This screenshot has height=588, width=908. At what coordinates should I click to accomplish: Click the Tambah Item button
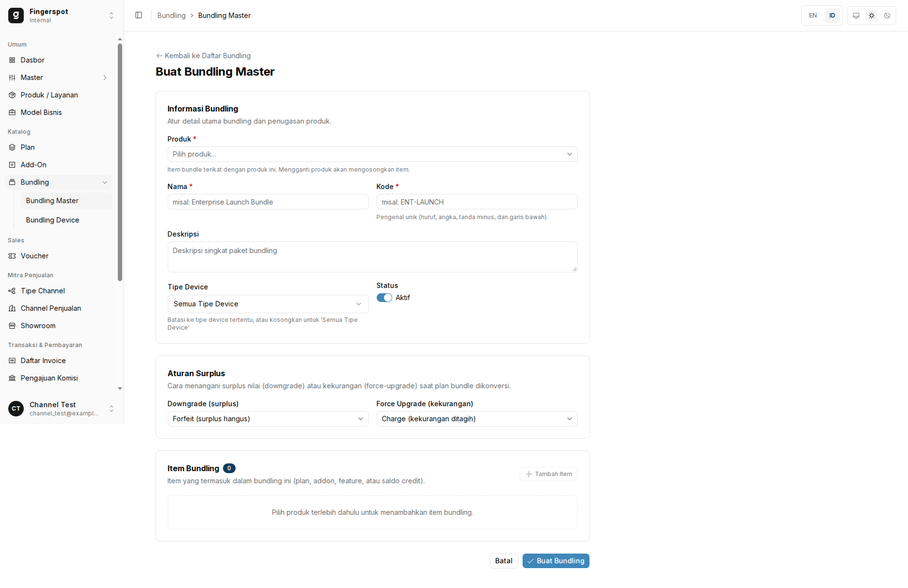tap(549, 474)
